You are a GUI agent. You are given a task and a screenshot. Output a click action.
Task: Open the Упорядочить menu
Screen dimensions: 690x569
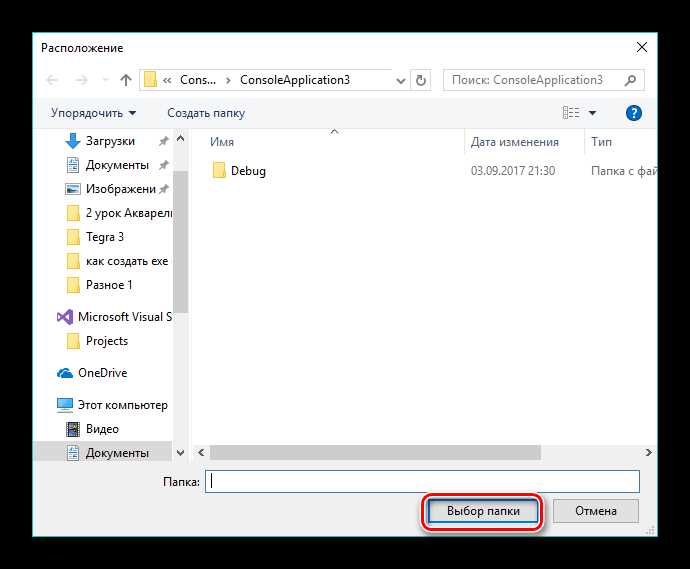coord(93,113)
